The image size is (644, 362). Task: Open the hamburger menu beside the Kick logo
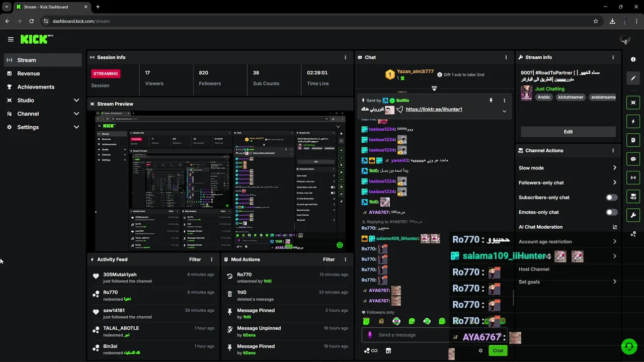pos(11,39)
